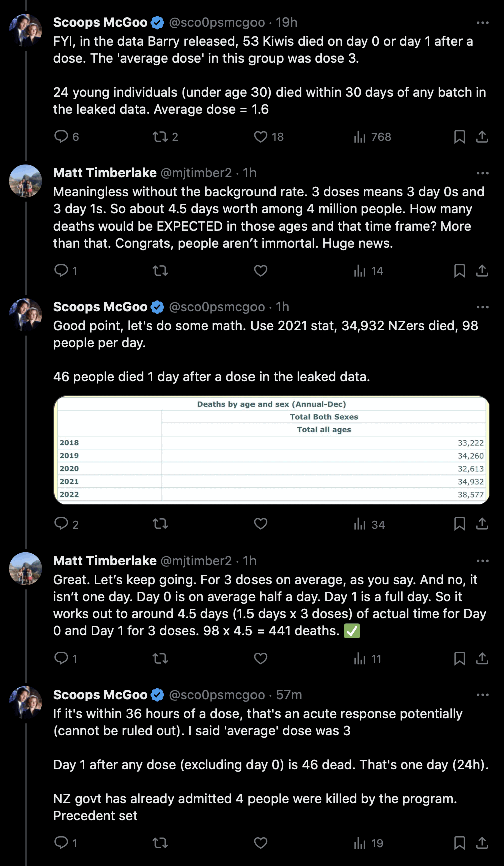
Task: Like Matt Timberlake's 'Meaningless without' tweet
Action: pos(261,271)
